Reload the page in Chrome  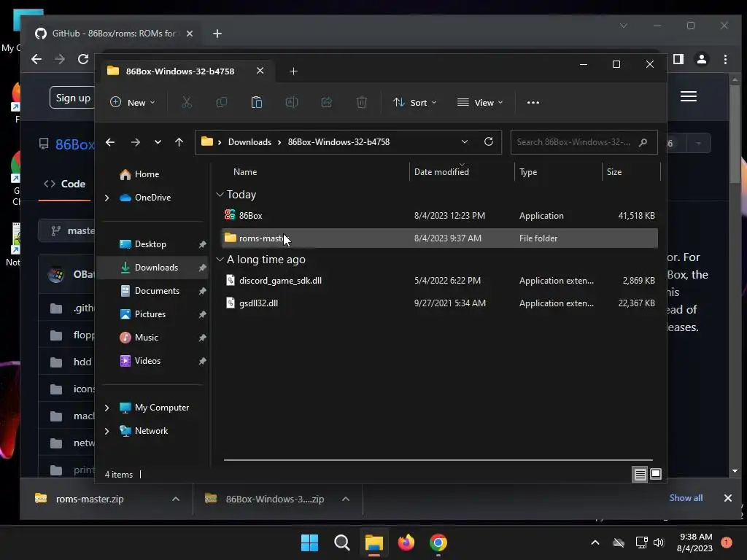83,59
